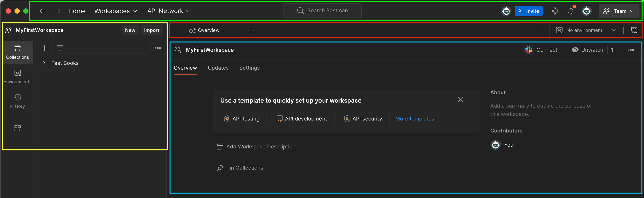Switch to the workspace Overview tab
Viewport: 644px width, 198px height.
(185, 68)
